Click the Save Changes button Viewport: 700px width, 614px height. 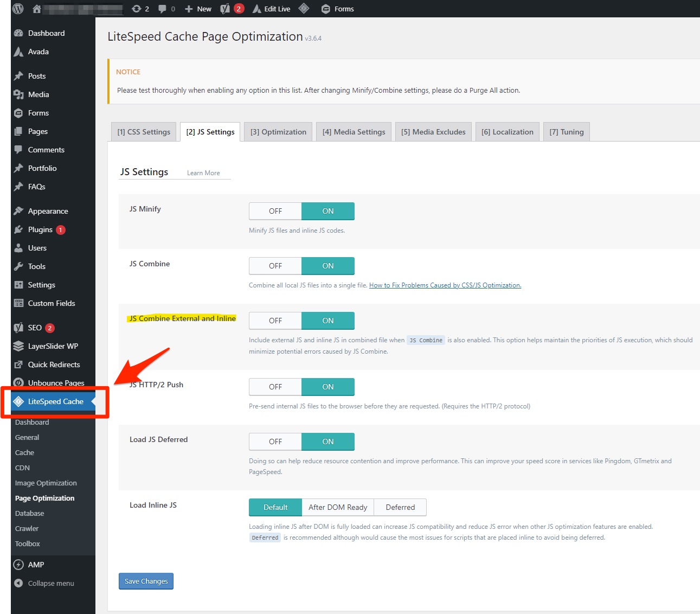pyautogui.click(x=146, y=581)
